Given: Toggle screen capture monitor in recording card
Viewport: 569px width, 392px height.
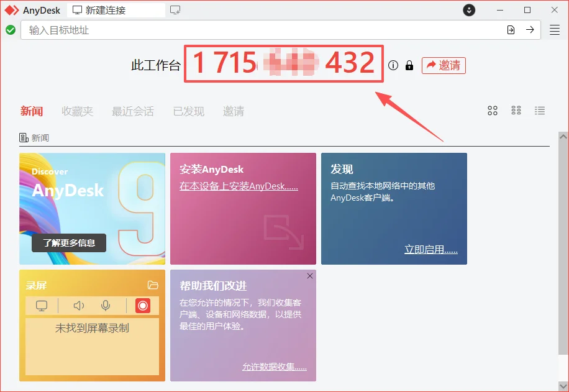Looking at the screenshot, I should (x=42, y=306).
